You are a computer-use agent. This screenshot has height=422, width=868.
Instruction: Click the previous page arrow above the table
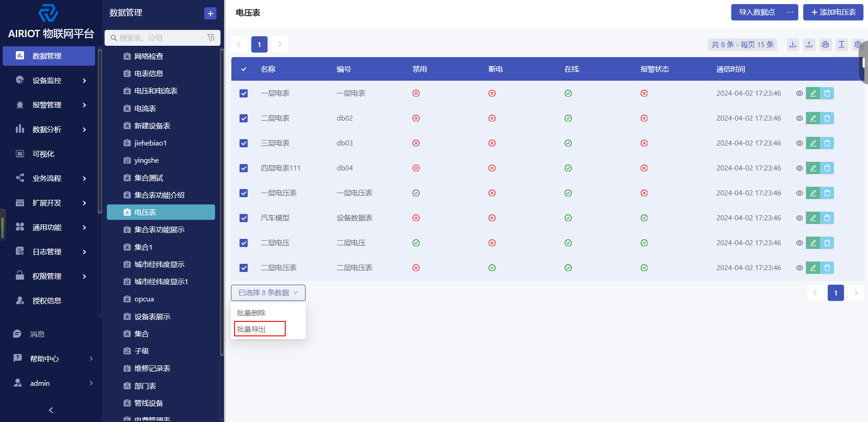coord(239,44)
